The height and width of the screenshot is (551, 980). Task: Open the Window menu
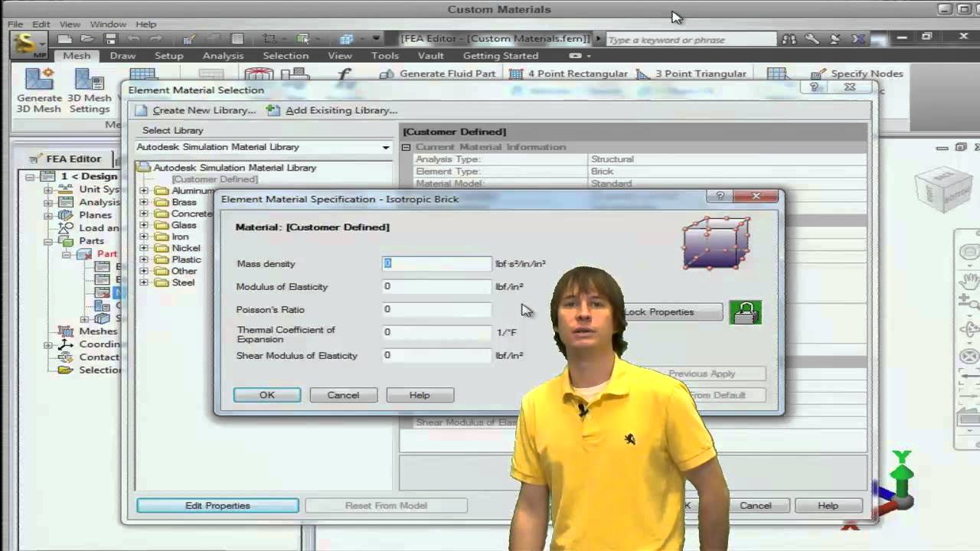click(108, 24)
